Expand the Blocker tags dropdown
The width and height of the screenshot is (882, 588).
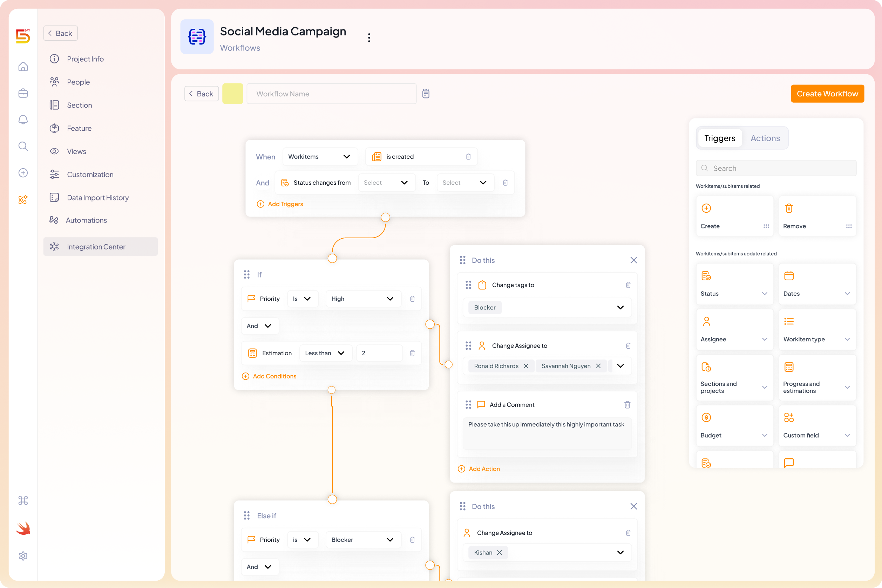pos(620,307)
